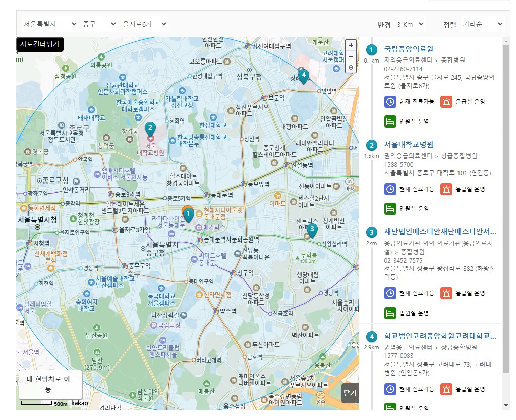Screen dimensions: 516x420
Task: Click 내 현위치로 이동 button
Action: [x=50, y=384]
